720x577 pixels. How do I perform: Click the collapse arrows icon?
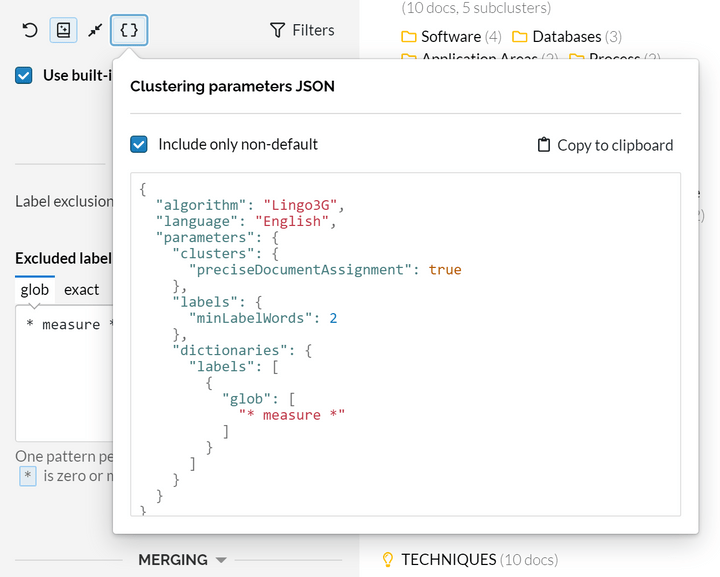pyautogui.click(x=96, y=30)
